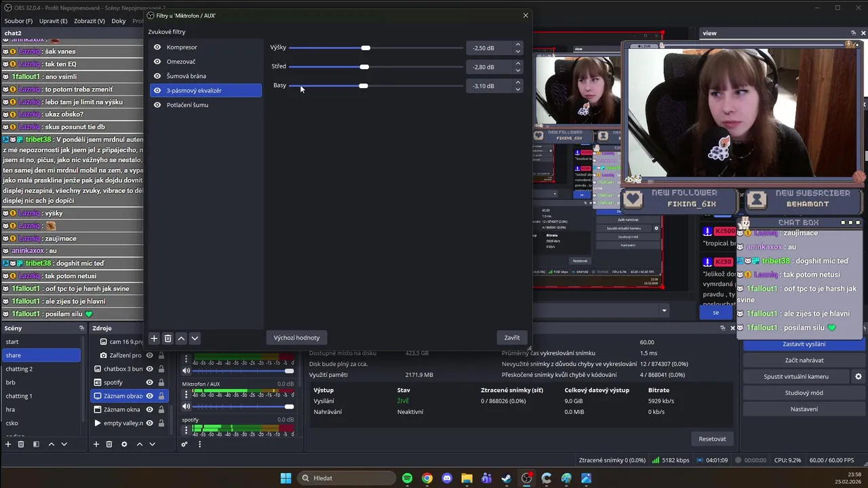Open Discord from the taskbar

[447, 478]
